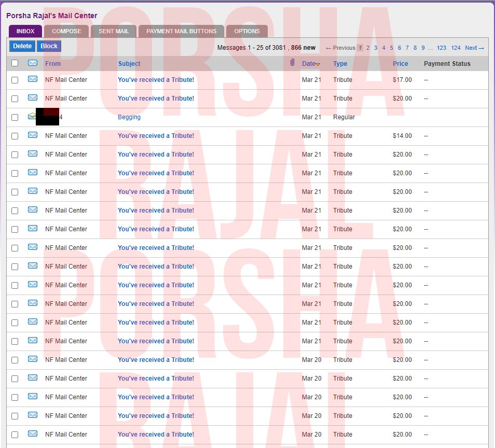Click the '866 new' message count
This screenshot has width=495, height=448.
click(x=303, y=48)
